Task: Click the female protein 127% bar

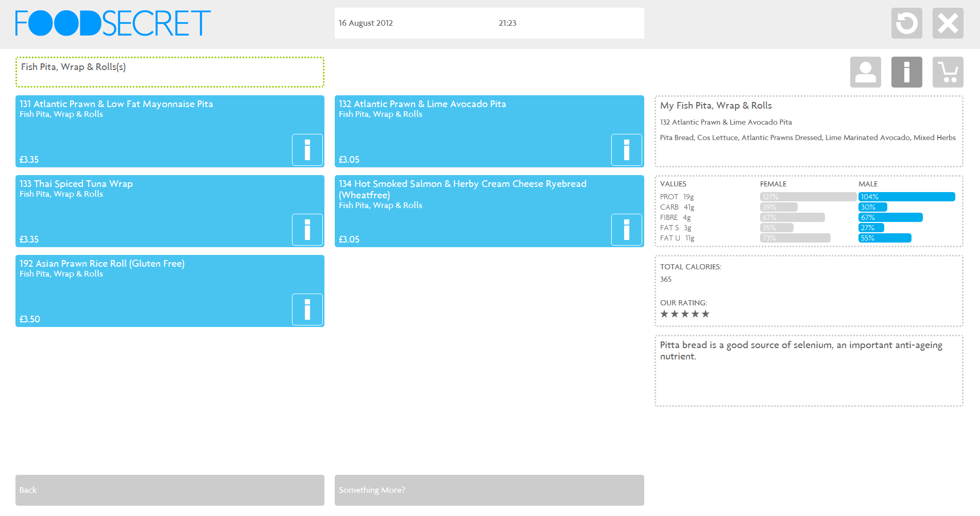Action: [808, 197]
